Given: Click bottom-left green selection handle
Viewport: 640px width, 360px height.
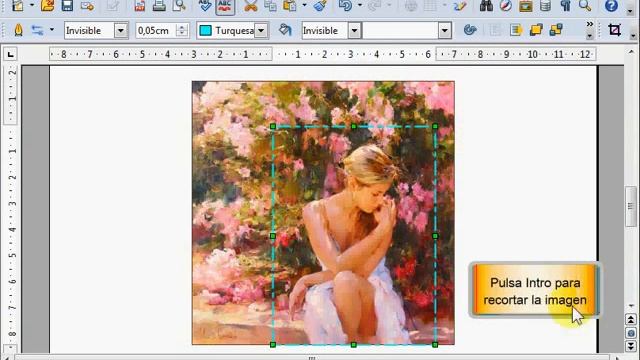Looking at the screenshot, I should pyautogui.click(x=273, y=345).
